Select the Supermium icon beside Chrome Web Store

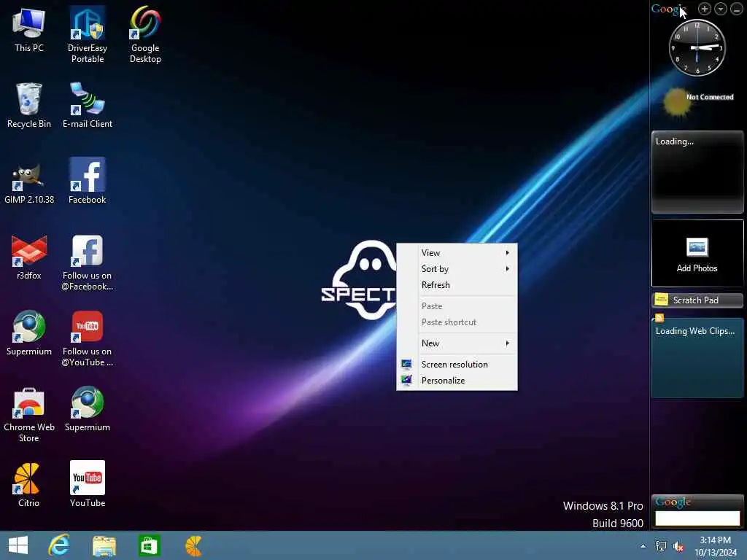88,410
